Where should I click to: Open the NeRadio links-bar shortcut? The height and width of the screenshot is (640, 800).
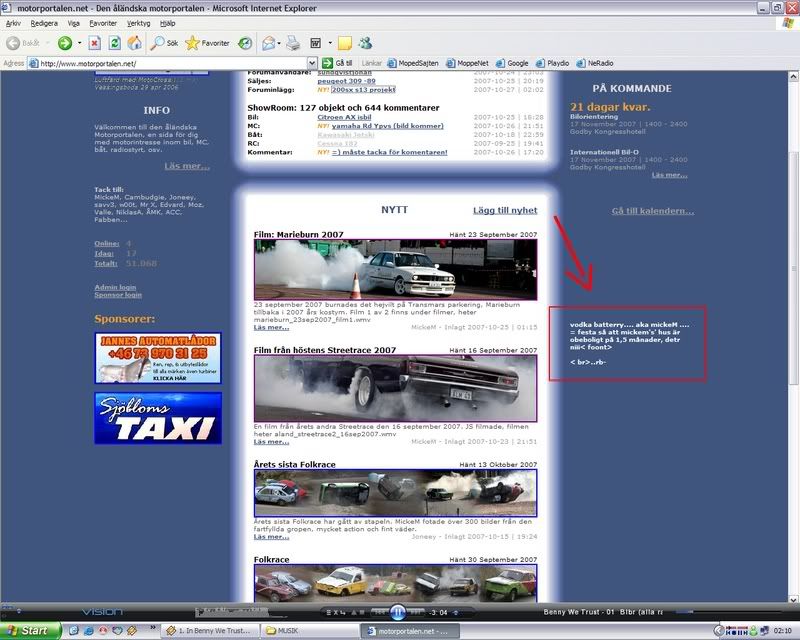[x=595, y=63]
